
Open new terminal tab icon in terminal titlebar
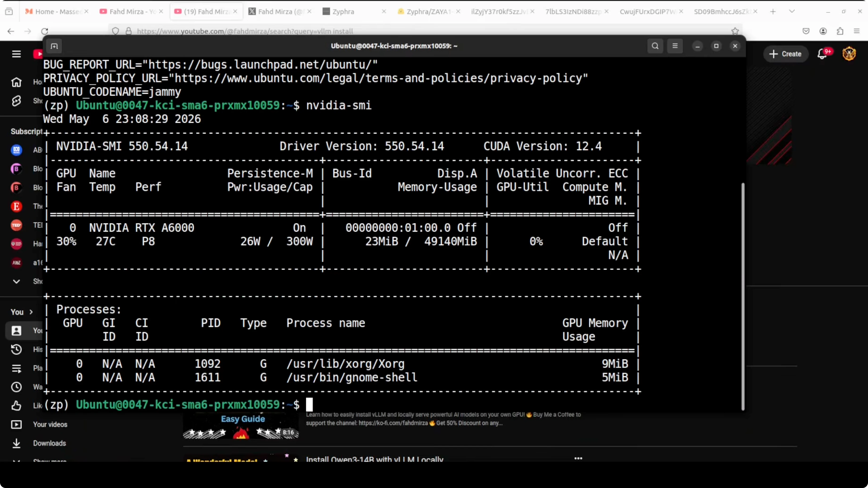(54, 46)
